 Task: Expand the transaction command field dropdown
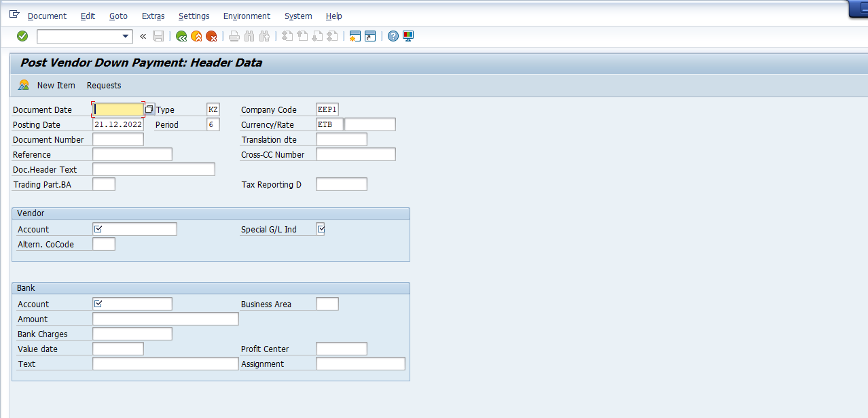[126, 36]
